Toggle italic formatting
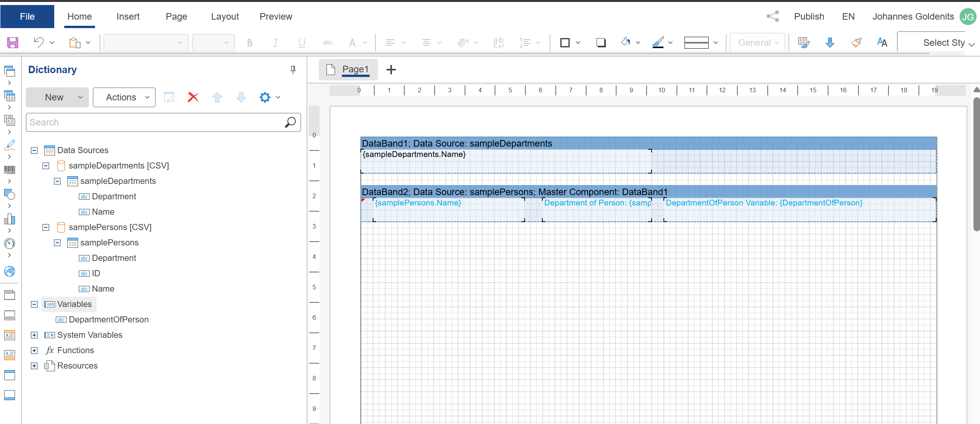The height and width of the screenshot is (424, 980). pos(275,42)
